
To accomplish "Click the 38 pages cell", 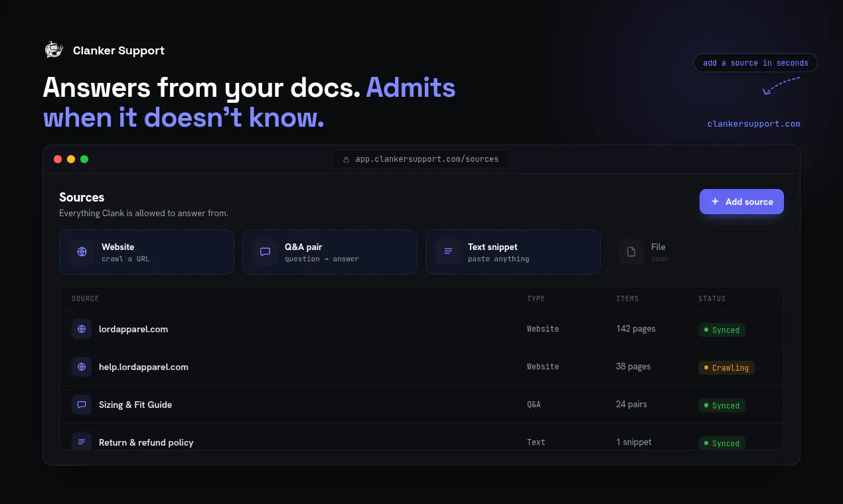I will 633,367.
